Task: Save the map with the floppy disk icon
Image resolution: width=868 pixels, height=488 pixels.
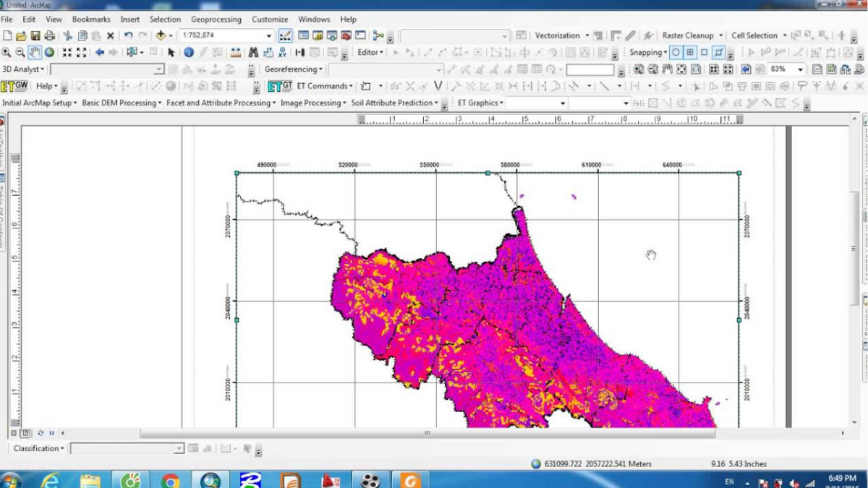Action: pyautogui.click(x=35, y=35)
